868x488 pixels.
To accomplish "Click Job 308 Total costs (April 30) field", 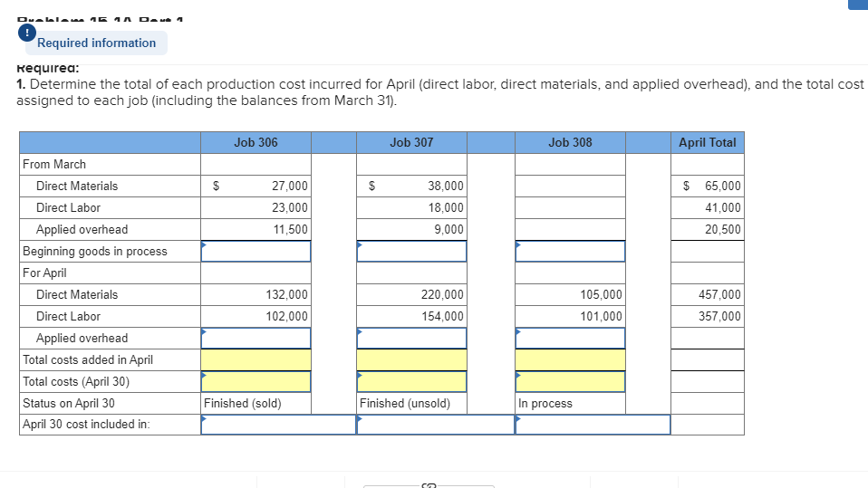I will pyautogui.click(x=570, y=382).
